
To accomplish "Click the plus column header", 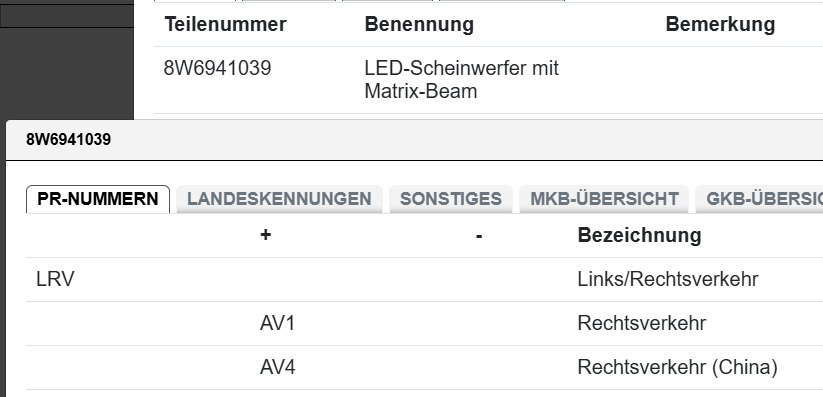I will pos(266,235).
